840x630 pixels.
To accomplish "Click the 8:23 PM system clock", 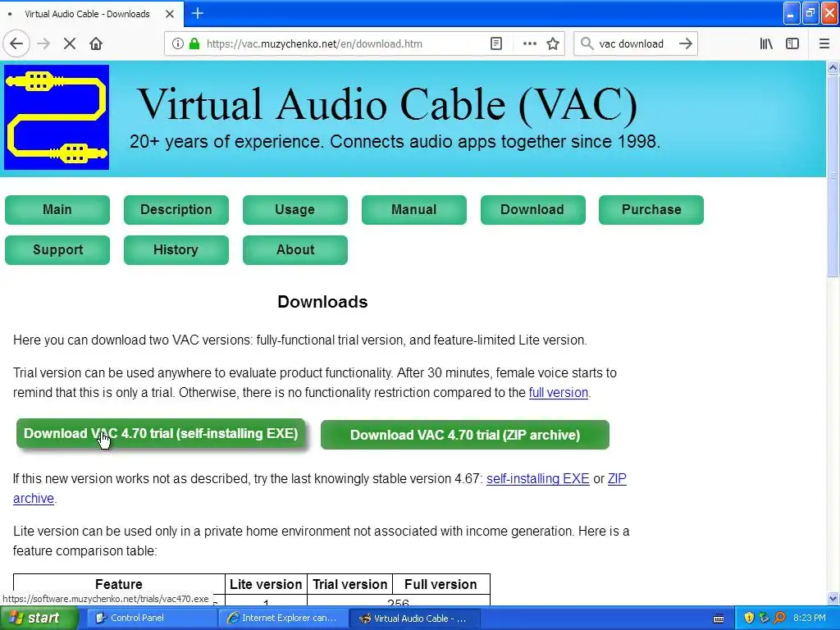I will [x=810, y=619].
